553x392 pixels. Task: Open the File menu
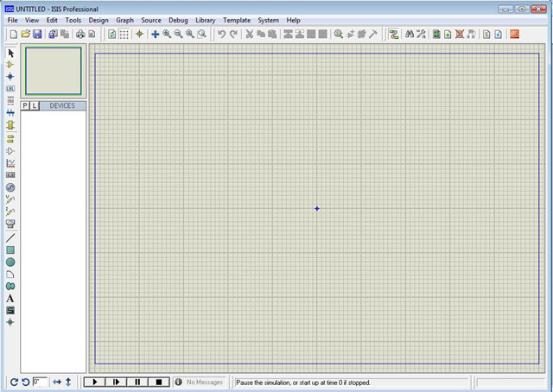coord(12,20)
